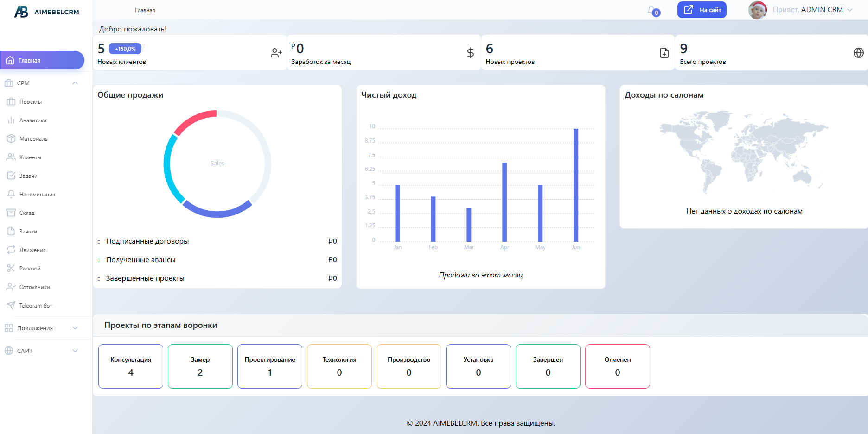
Task: Open Материалы from the sidebar
Action: [x=33, y=139]
